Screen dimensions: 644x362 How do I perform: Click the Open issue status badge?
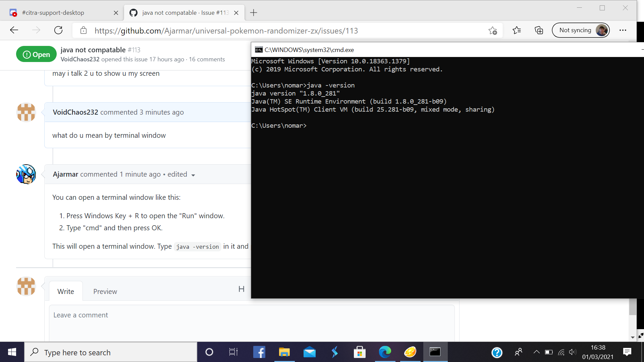tap(36, 54)
